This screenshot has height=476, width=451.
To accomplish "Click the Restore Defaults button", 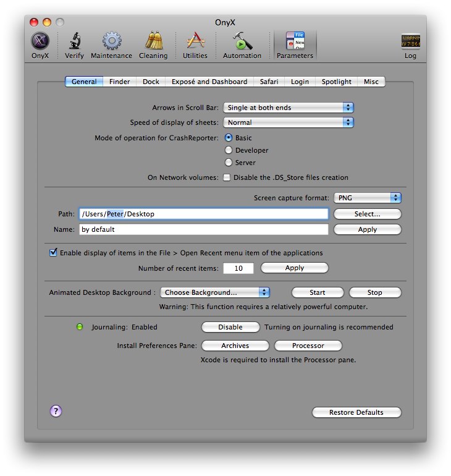I will click(356, 412).
